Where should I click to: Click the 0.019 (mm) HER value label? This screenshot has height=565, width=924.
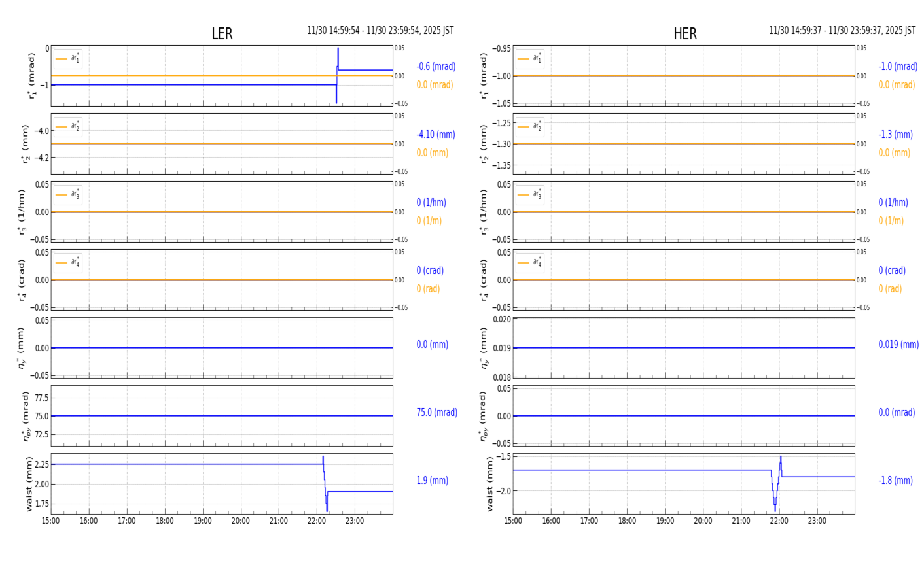click(x=898, y=345)
